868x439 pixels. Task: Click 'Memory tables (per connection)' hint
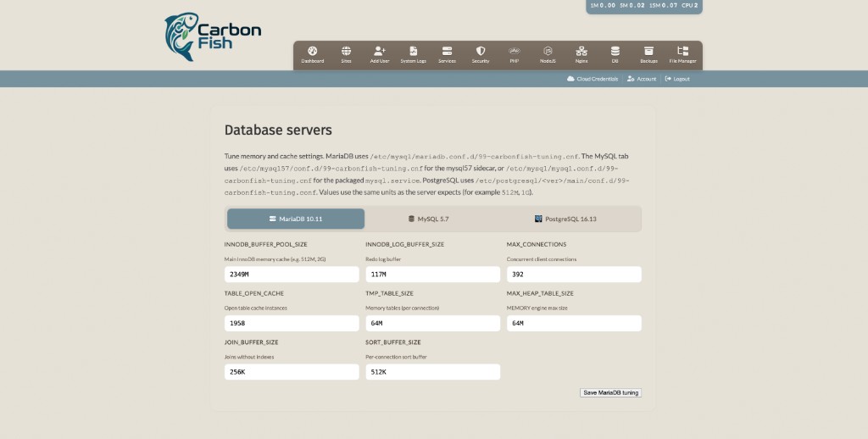[403, 308]
